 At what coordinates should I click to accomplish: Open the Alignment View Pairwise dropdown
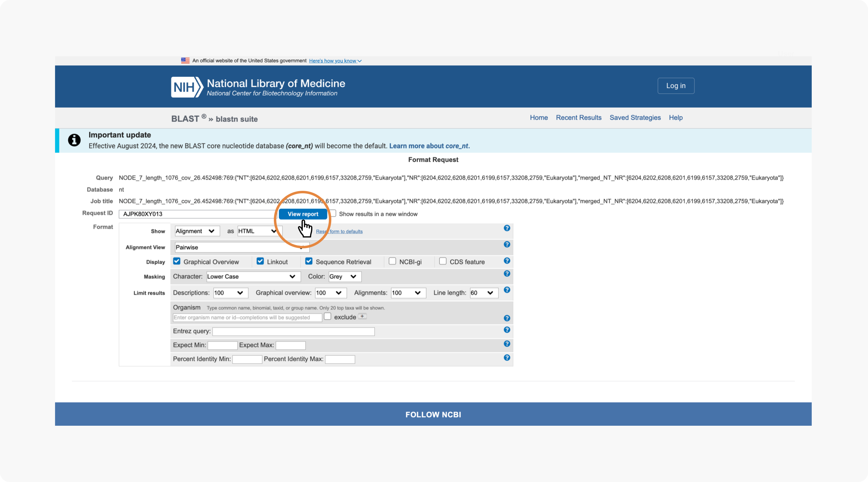pyautogui.click(x=242, y=247)
